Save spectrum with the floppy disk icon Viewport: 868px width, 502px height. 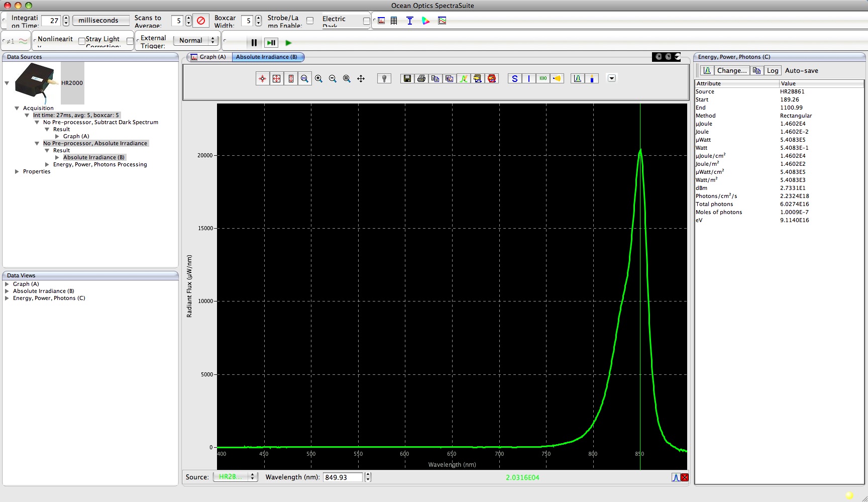[x=407, y=78]
